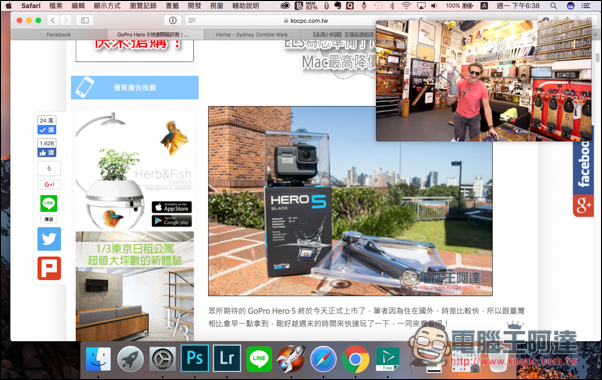
Task: Open Siri from the menu bar
Action: click(571, 5)
